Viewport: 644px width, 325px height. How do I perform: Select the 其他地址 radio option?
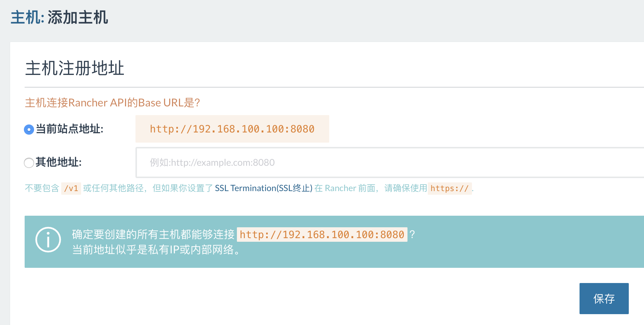click(29, 162)
